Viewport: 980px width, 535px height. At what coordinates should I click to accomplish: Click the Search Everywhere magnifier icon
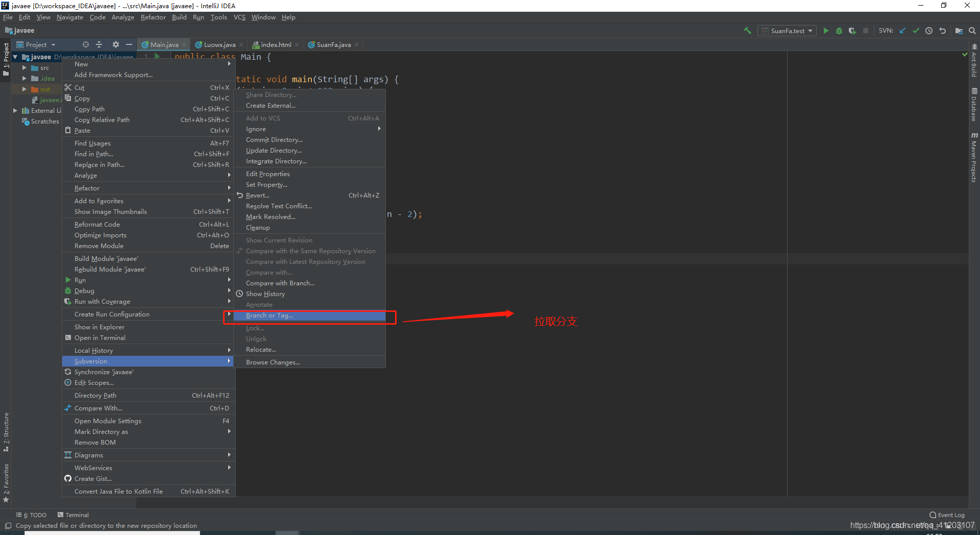click(x=972, y=31)
